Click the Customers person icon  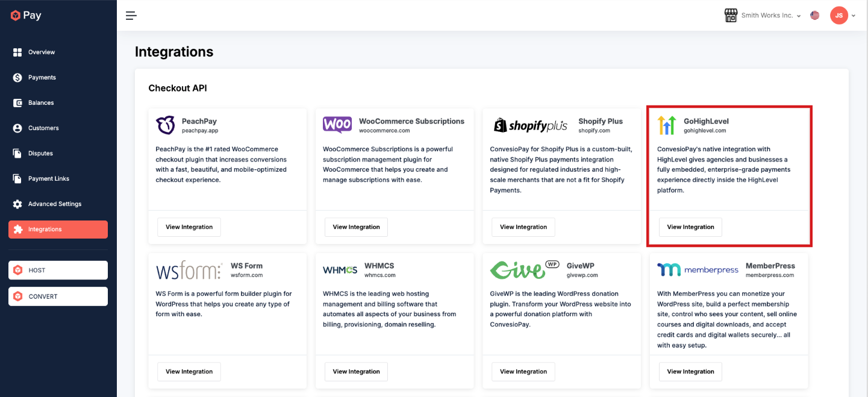coord(17,128)
